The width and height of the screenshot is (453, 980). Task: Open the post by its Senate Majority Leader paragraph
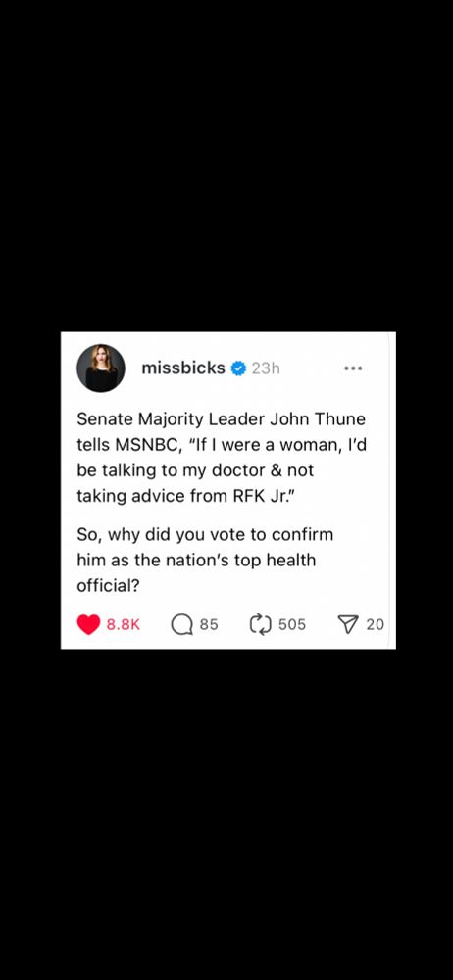point(221,457)
